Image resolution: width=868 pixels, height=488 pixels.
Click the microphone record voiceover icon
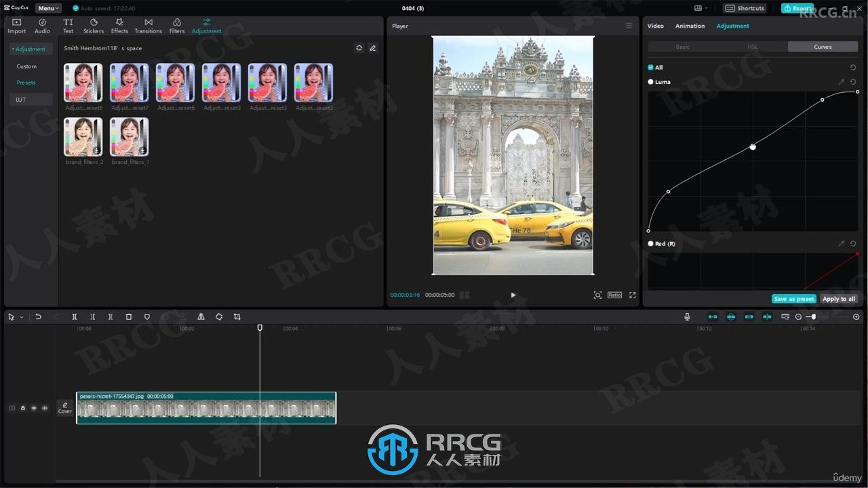pos(687,317)
